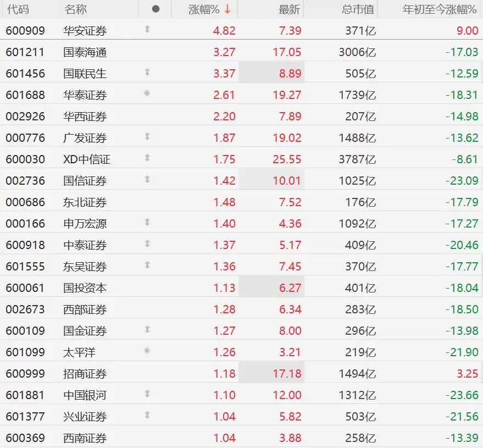Click market cap 1739亿
Image resolution: width=483 pixels, height=448 pixels.
[x=357, y=95]
